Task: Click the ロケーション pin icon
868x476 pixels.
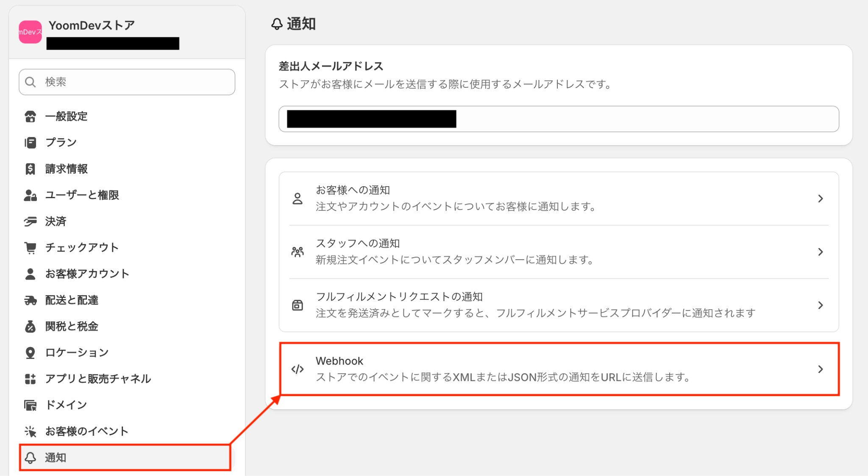Action: point(30,353)
